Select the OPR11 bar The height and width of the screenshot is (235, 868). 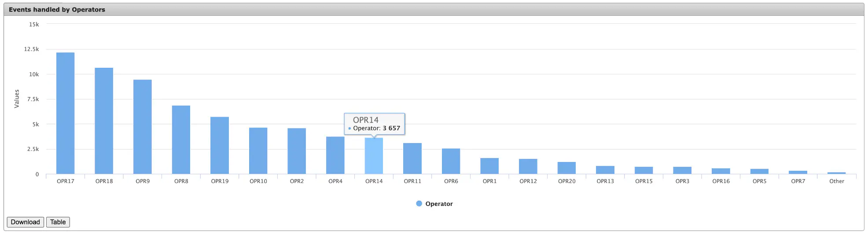coord(412,158)
